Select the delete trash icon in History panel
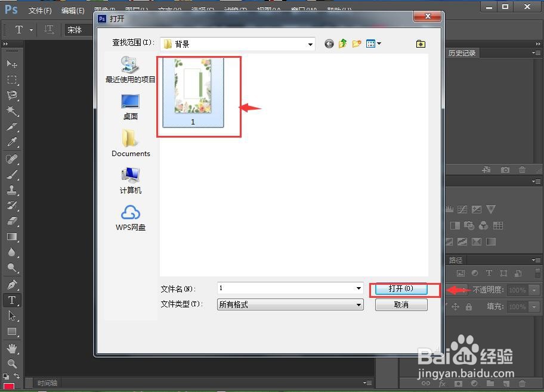 click(523, 170)
